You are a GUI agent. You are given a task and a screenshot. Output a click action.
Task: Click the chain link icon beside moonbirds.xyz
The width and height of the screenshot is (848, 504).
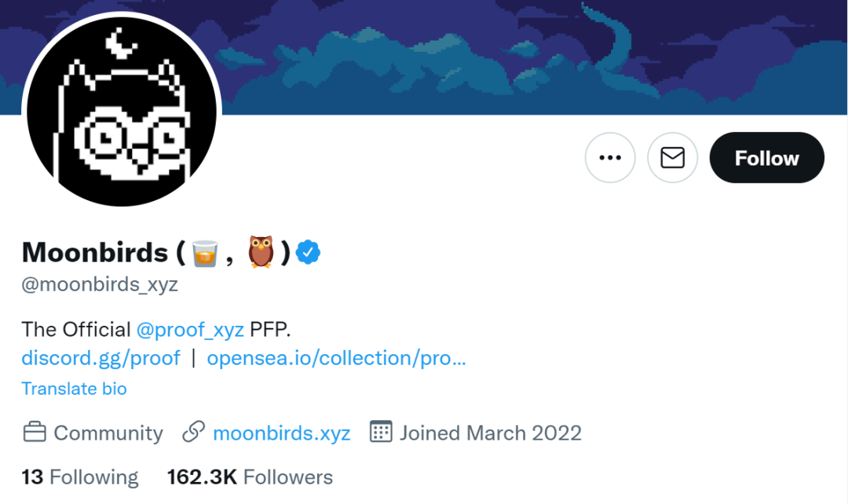[x=193, y=433]
